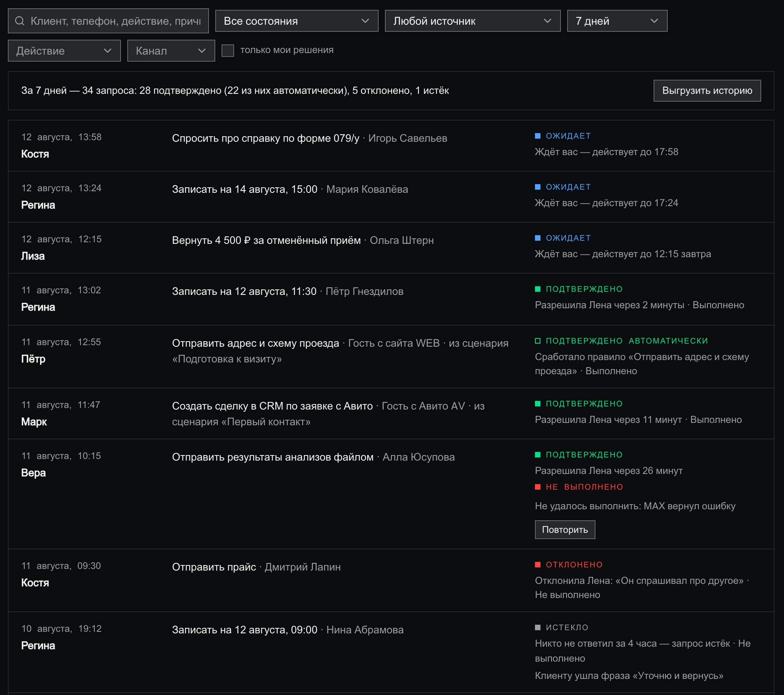Expand the «Канал» filter dropdown
784x695 pixels.
tap(171, 51)
